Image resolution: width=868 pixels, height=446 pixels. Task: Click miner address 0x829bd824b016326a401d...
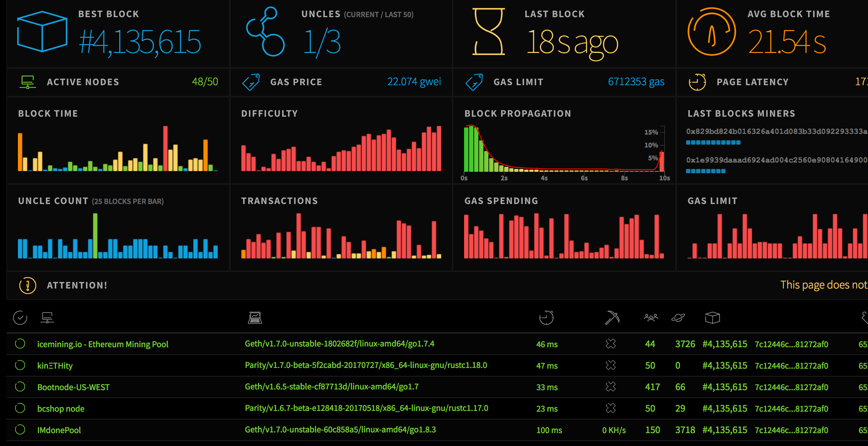[x=777, y=131]
